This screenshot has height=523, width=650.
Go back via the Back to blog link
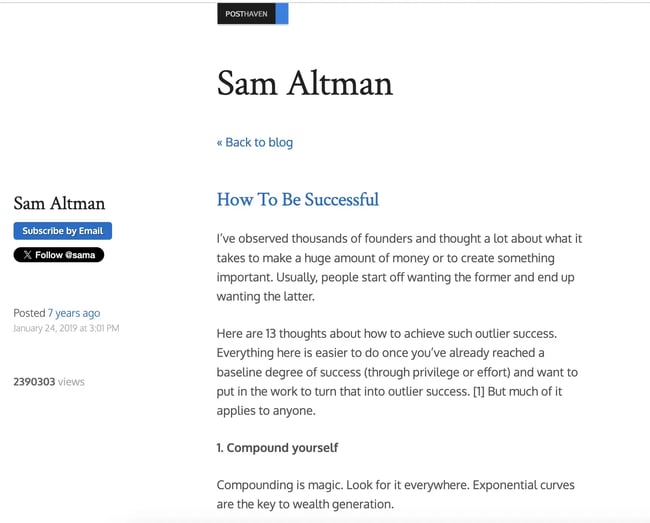[255, 142]
